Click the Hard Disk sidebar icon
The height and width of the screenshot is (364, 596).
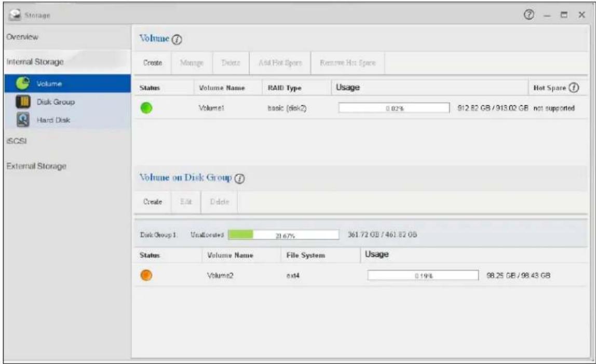23,119
